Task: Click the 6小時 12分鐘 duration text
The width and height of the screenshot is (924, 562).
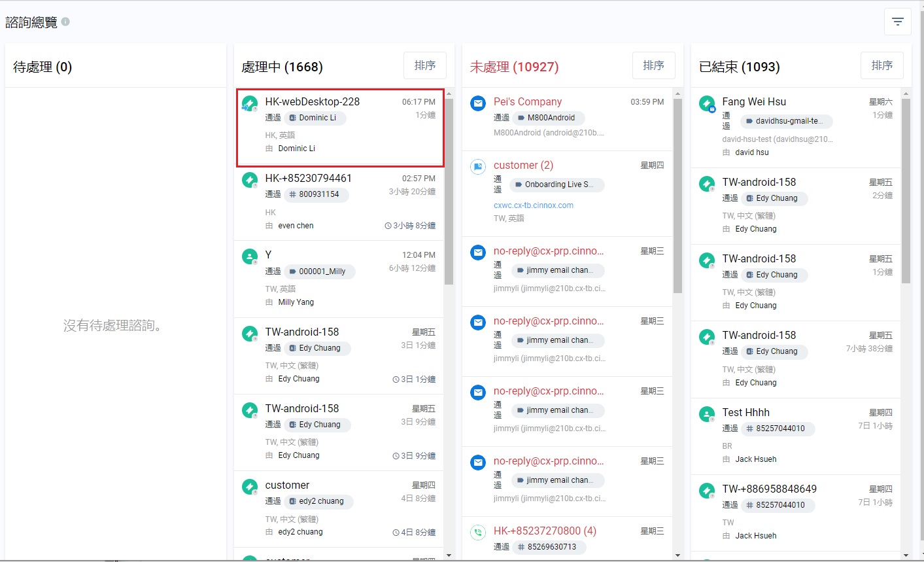Action: (412, 268)
